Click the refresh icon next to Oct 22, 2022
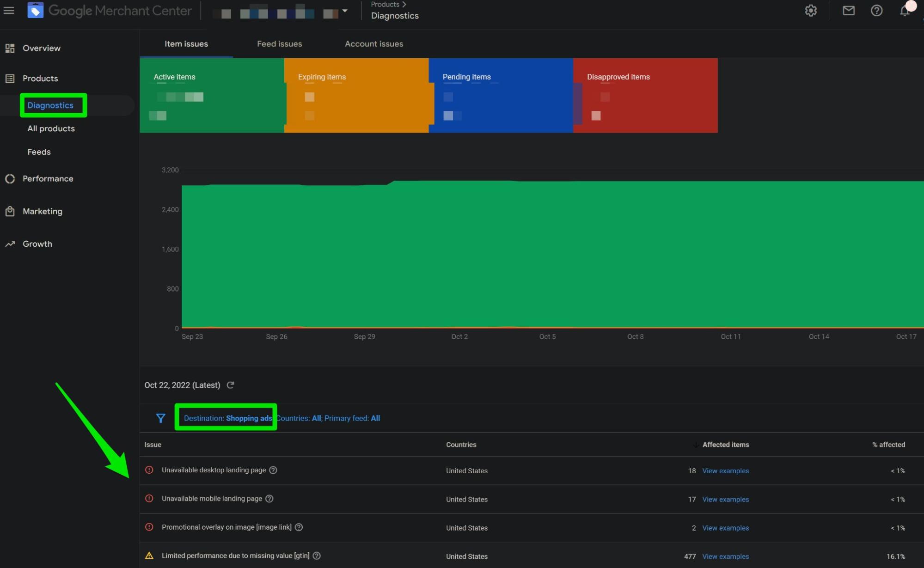Screen dimensions: 924x568 230,385
